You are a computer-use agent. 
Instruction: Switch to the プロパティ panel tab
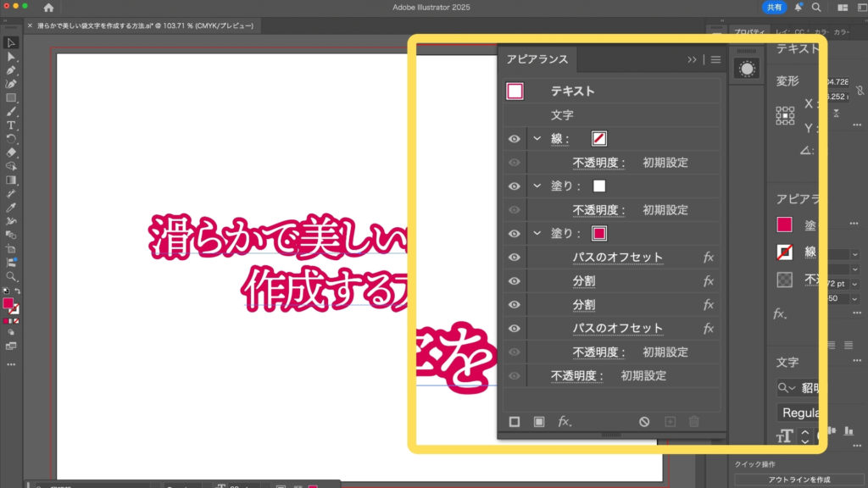(750, 31)
